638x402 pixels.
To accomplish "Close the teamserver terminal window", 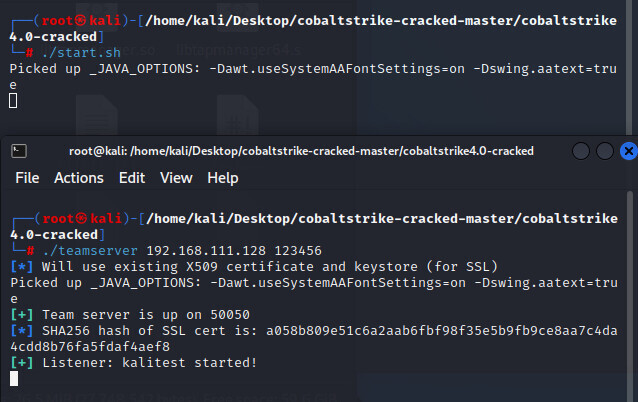I will tap(628, 151).
